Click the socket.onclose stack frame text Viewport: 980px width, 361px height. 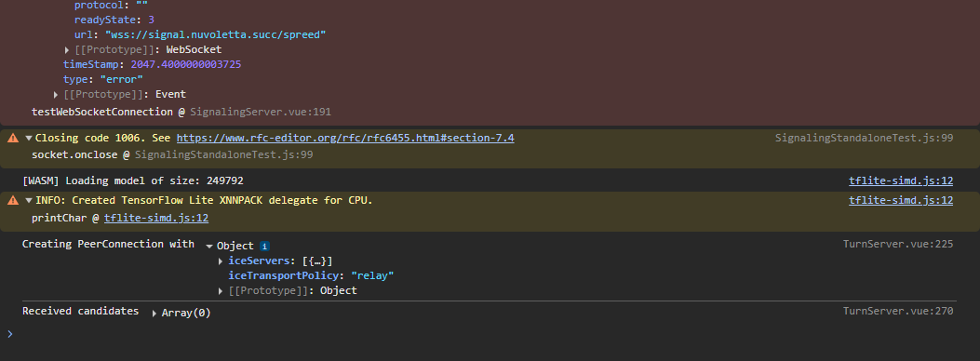pyautogui.click(x=75, y=154)
